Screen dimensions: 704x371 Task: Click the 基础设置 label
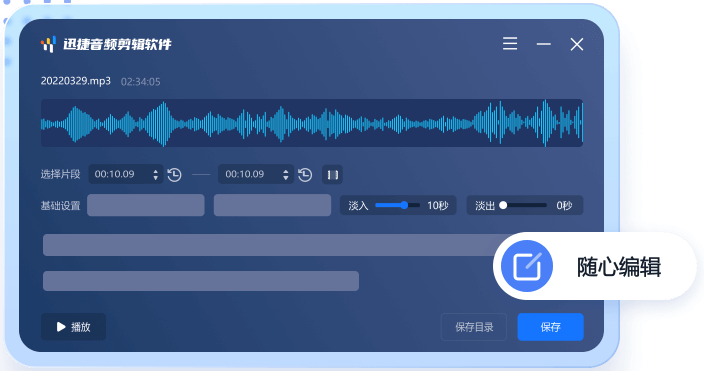point(60,206)
